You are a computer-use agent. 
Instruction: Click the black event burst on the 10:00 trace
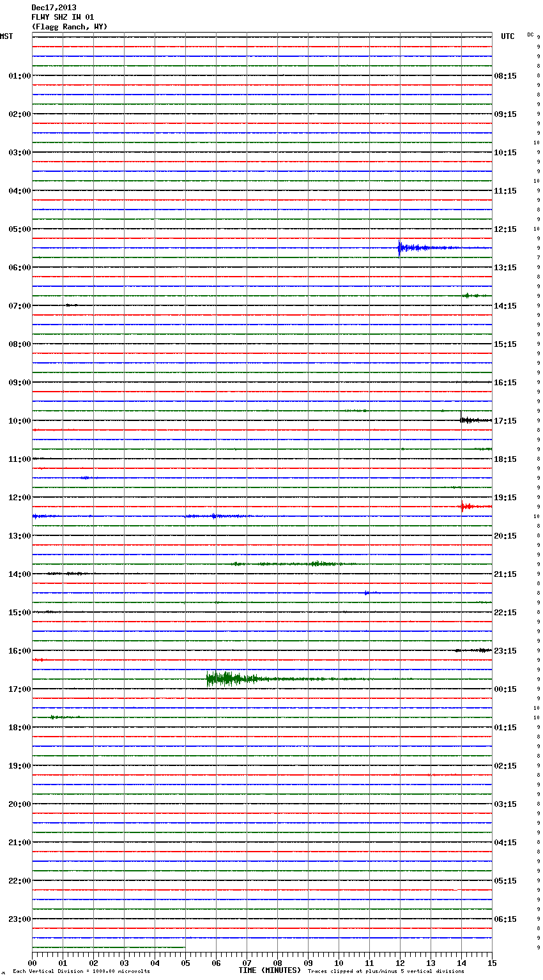pyautogui.click(x=475, y=420)
